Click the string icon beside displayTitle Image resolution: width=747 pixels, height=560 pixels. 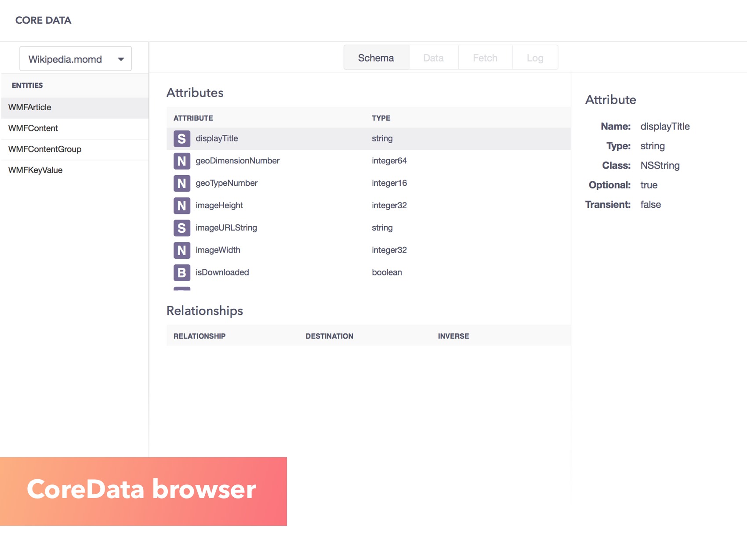click(181, 139)
